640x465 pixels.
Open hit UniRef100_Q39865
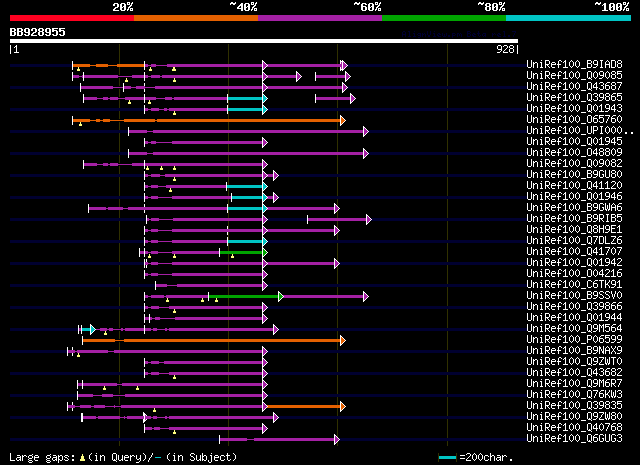click(x=574, y=98)
